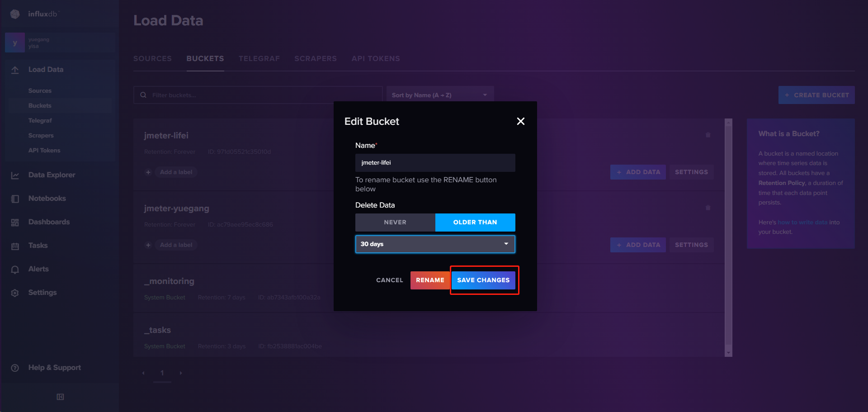Click the Data Explorer graph icon

15,175
